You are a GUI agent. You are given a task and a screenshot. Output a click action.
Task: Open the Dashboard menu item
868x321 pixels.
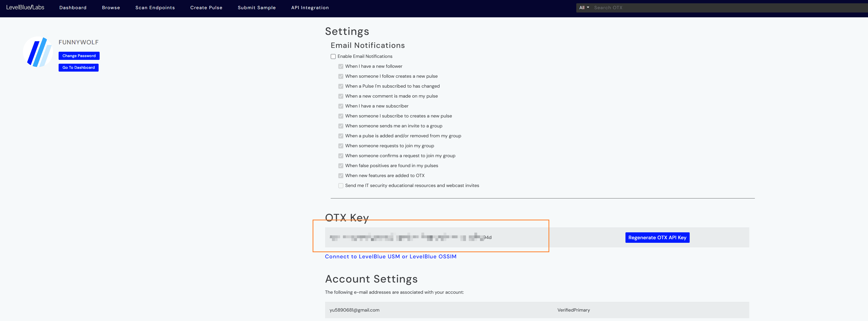click(73, 8)
